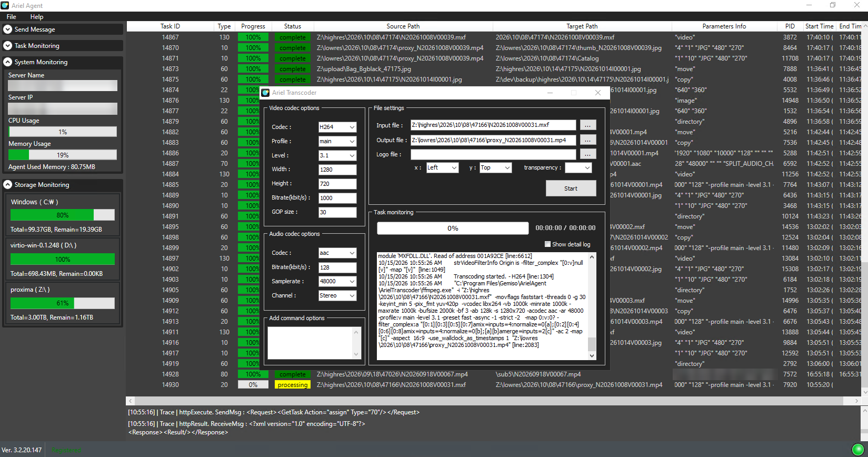The height and width of the screenshot is (457, 868).
Task: Click the Ariel Agent app icon in title bar
Action: point(5,5)
